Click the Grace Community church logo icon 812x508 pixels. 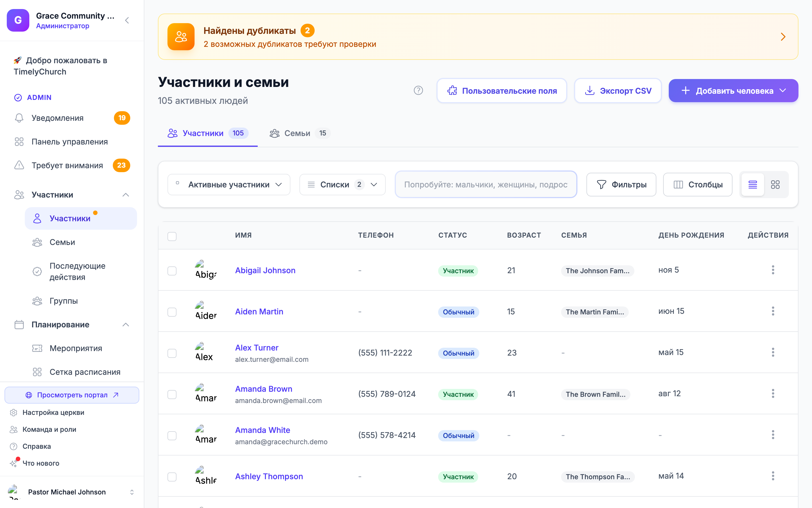coord(18,20)
